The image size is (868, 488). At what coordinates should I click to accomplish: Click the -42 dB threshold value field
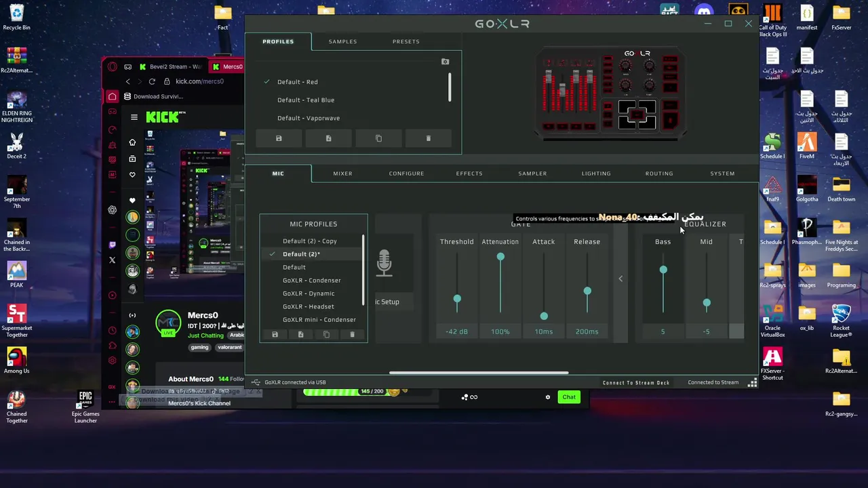click(457, 331)
